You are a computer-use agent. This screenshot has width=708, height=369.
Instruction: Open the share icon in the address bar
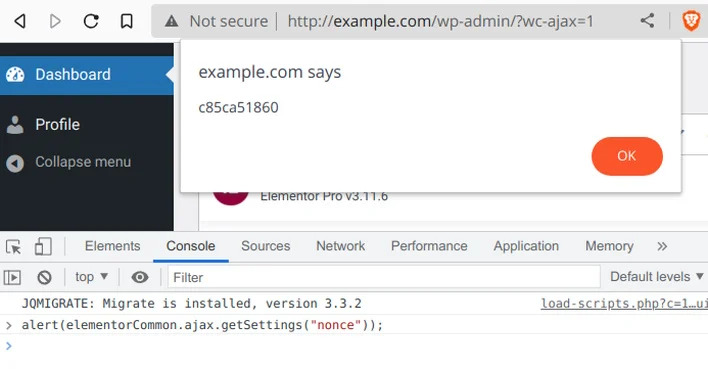click(x=647, y=20)
